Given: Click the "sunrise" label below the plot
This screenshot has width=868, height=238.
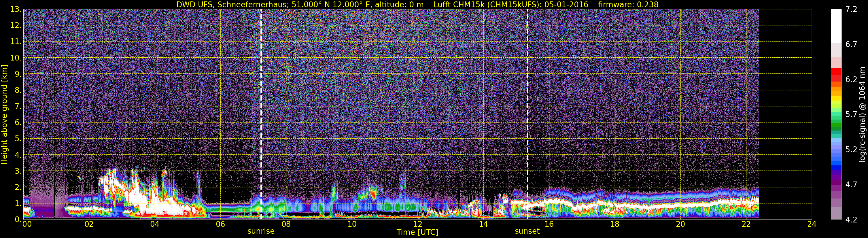Looking at the screenshot, I should point(261,231).
